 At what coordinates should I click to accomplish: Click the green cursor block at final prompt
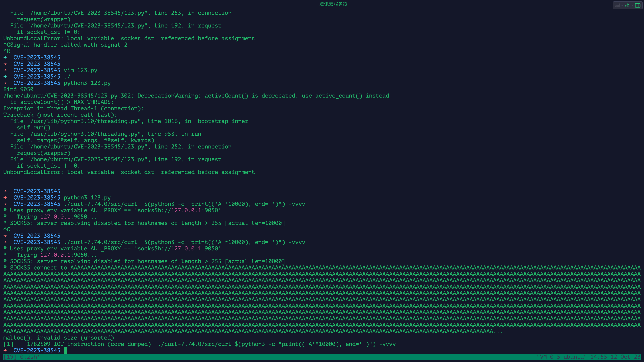click(x=65, y=350)
